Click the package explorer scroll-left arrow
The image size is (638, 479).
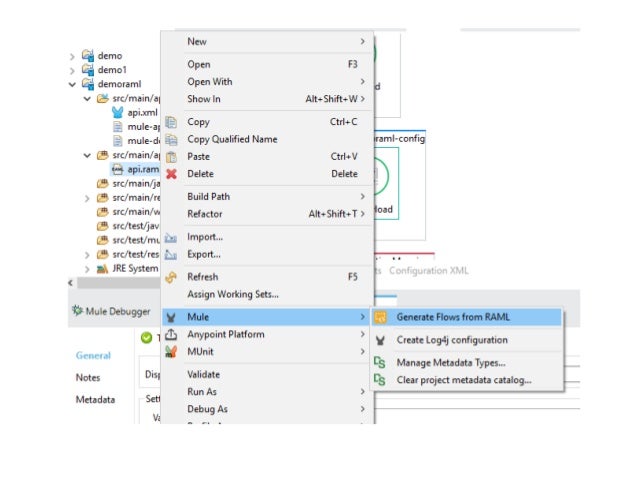click(70, 283)
